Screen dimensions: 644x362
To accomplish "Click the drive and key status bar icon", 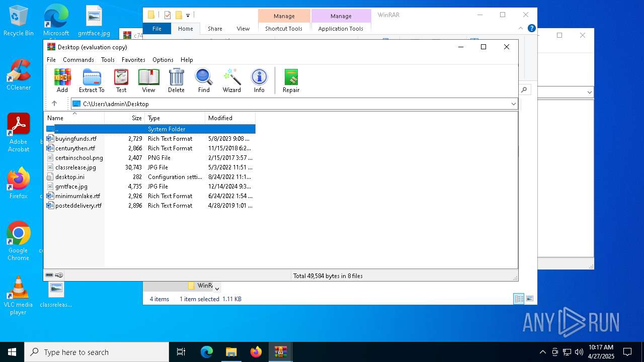I will [x=54, y=275].
